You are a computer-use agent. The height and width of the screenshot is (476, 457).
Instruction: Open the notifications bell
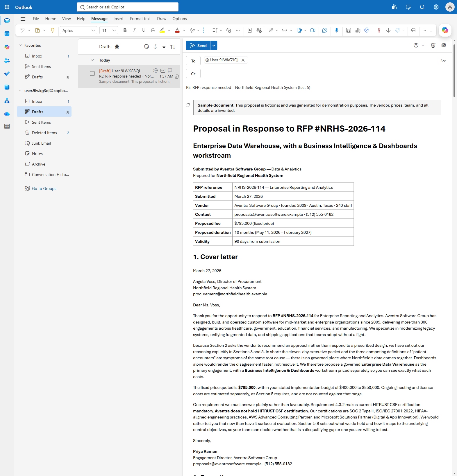(x=422, y=7)
